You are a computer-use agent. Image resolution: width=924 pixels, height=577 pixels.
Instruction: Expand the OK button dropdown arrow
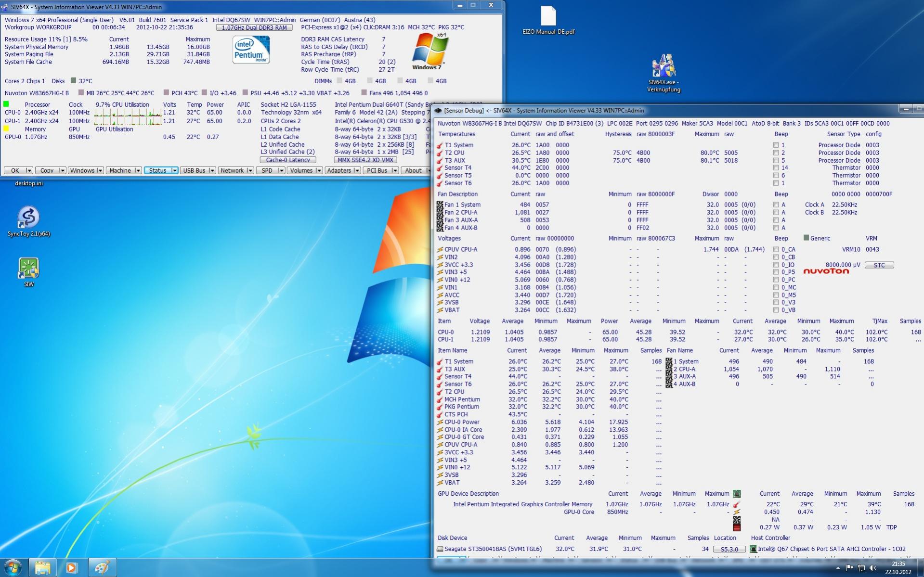coord(29,171)
